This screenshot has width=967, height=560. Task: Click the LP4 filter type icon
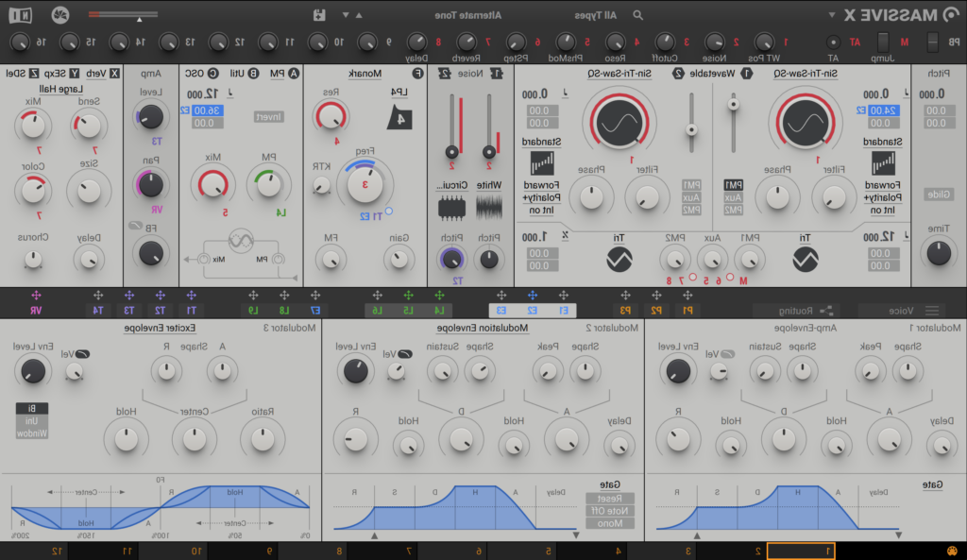[x=399, y=117]
